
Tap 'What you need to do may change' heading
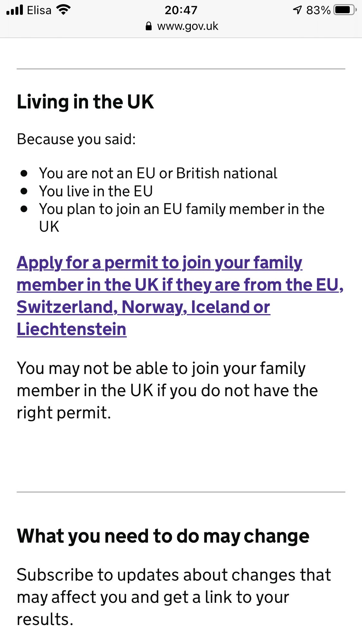click(163, 537)
